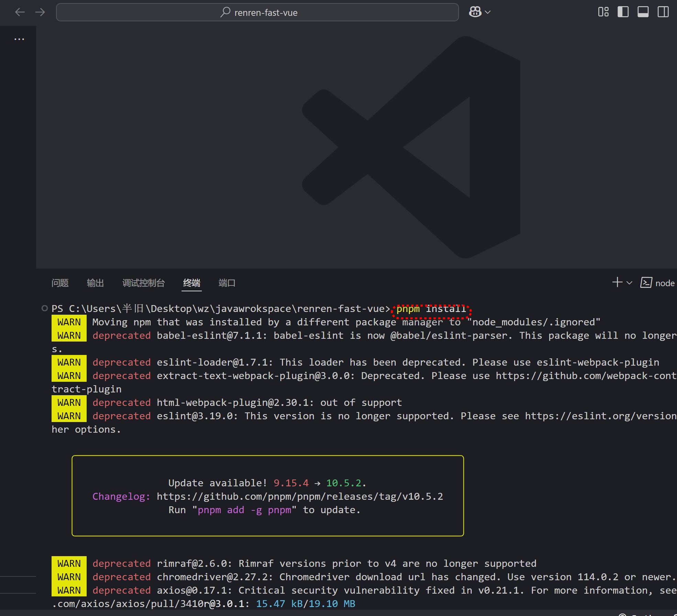677x616 pixels.
Task: Click the '9.15.4' current version number
Action: tap(291, 483)
